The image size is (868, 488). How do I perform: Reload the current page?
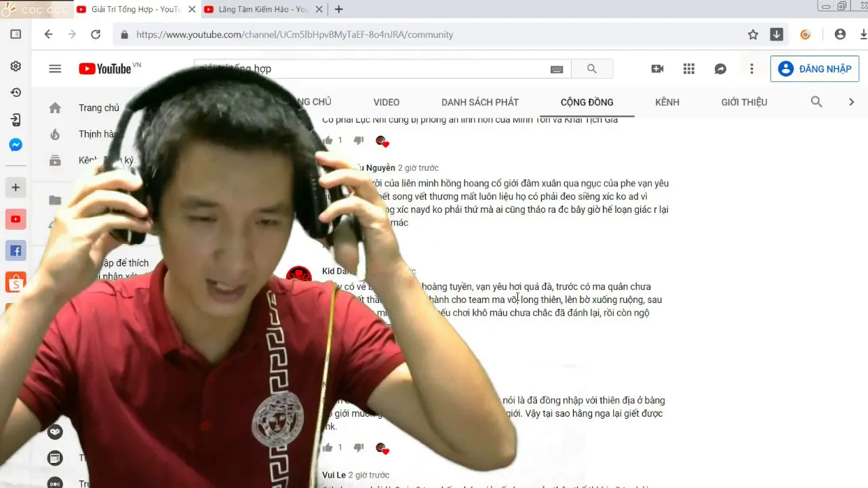click(x=96, y=35)
